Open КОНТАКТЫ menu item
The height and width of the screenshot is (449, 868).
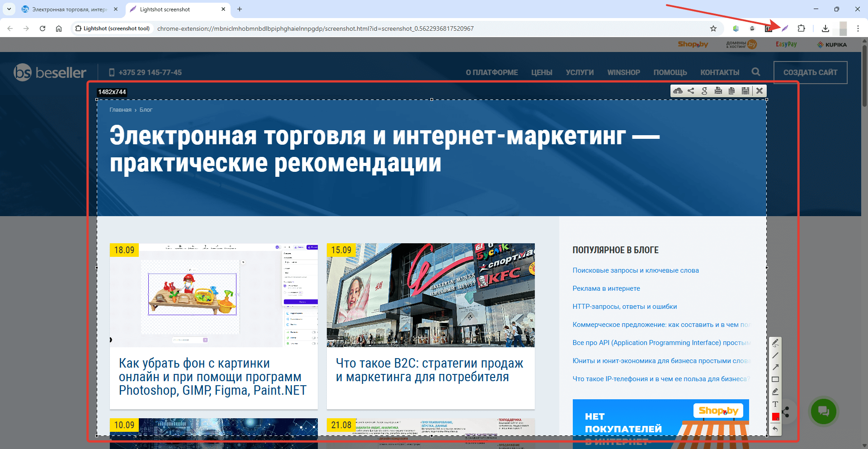pyautogui.click(x=720, y=72)
